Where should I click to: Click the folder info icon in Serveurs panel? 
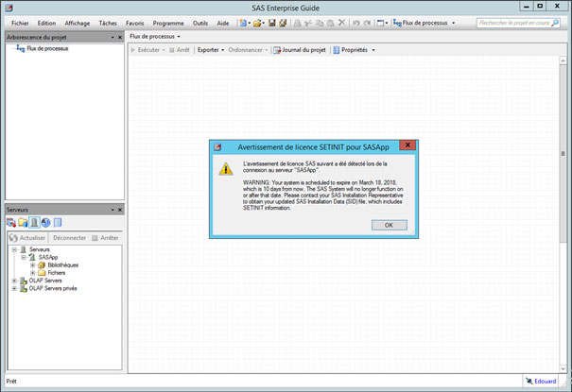(23, 223)
